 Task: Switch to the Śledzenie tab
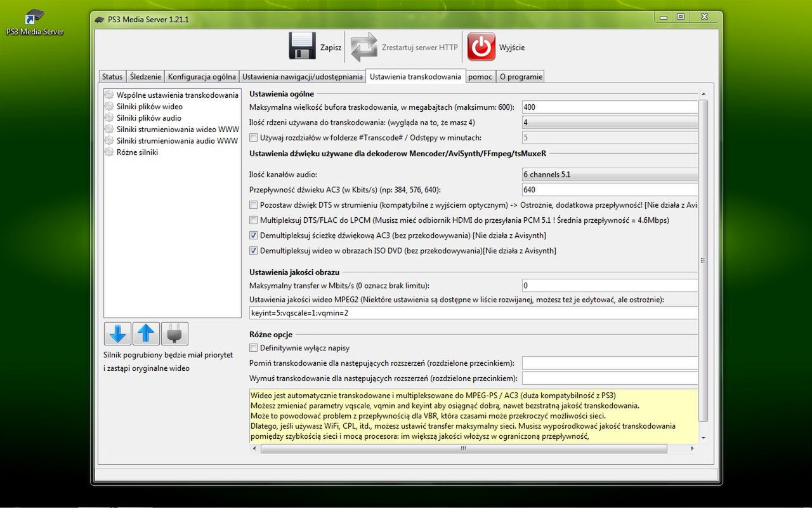click(145, 77)
